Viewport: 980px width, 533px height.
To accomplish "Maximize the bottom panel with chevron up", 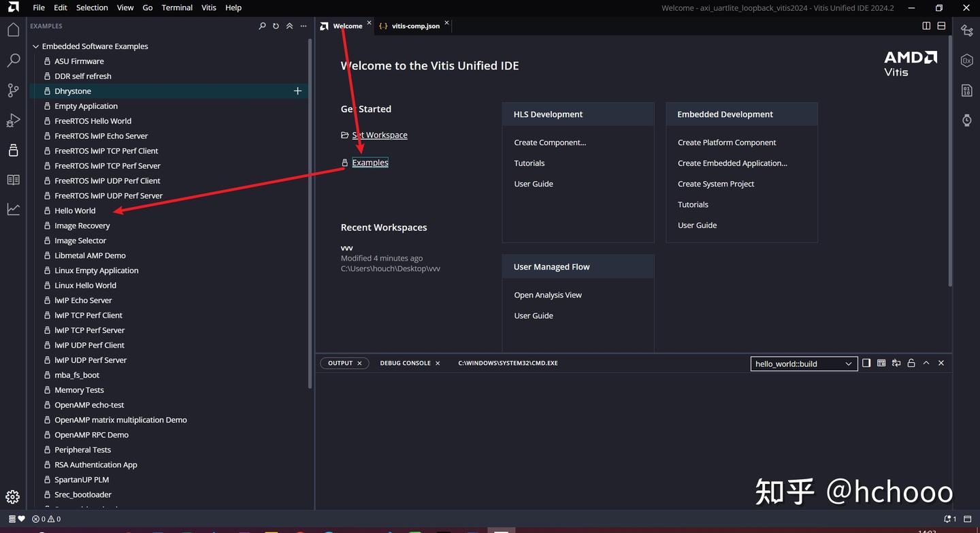I will click(926, 363).
